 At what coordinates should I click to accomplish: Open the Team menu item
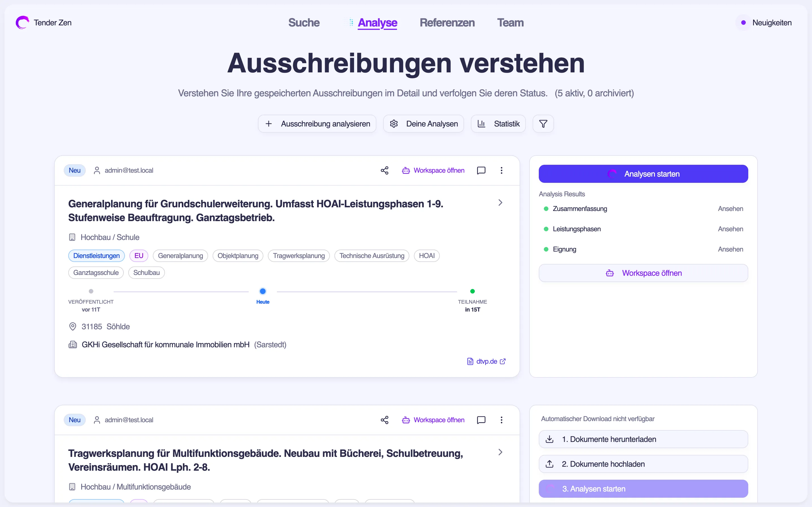510,23
